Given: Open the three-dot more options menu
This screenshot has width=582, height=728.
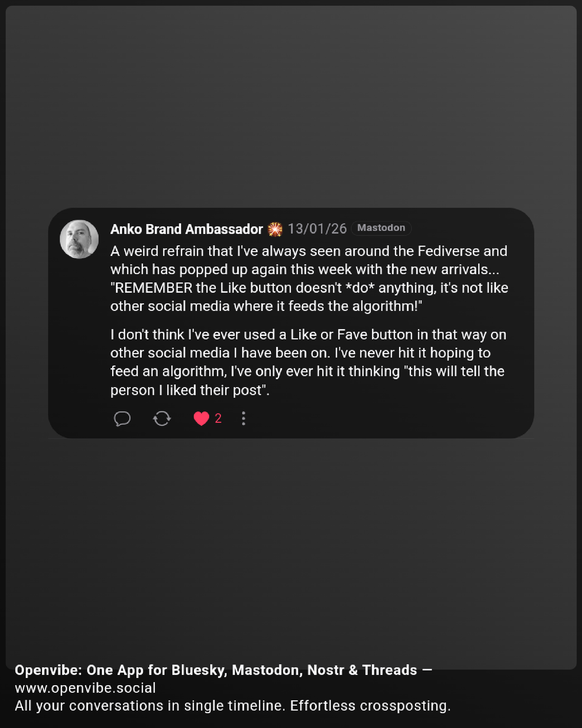Looking at the screenshot, I should point(244,419).
